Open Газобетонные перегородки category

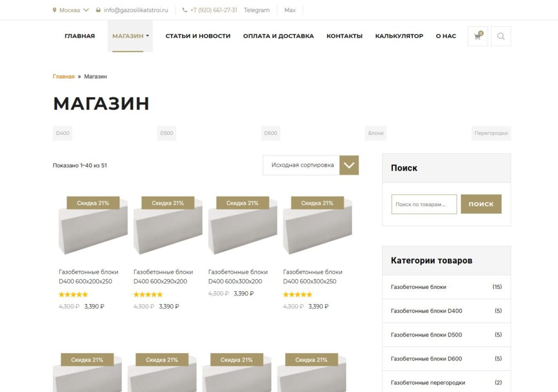click(428, 383)
